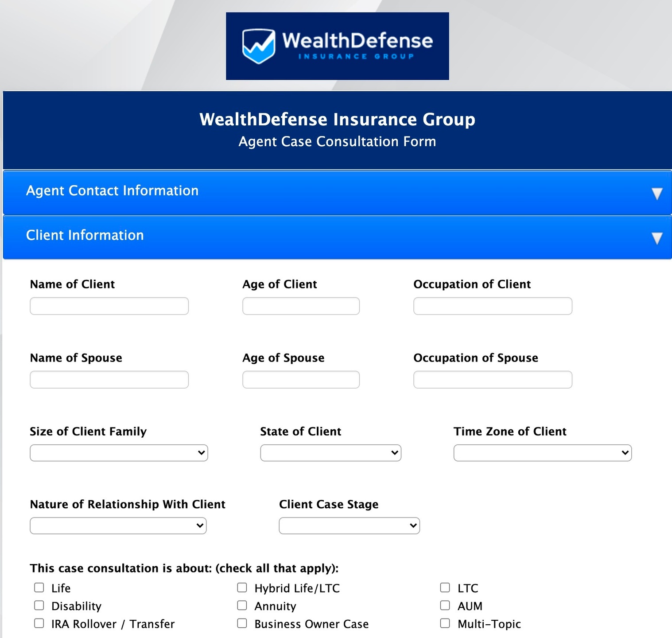Open Client Information section header
Screen dimensions: 672x638
pos(337,237)
